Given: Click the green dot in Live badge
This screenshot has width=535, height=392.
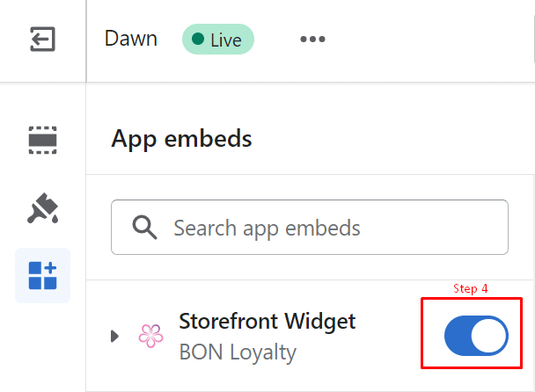Looking at the screenshot, I should click(x=198, y=40).
